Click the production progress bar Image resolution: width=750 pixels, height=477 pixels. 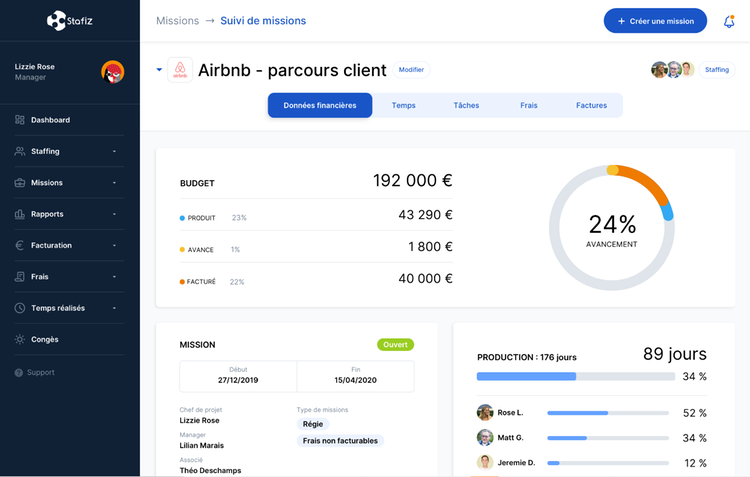[x=575, y=376]
